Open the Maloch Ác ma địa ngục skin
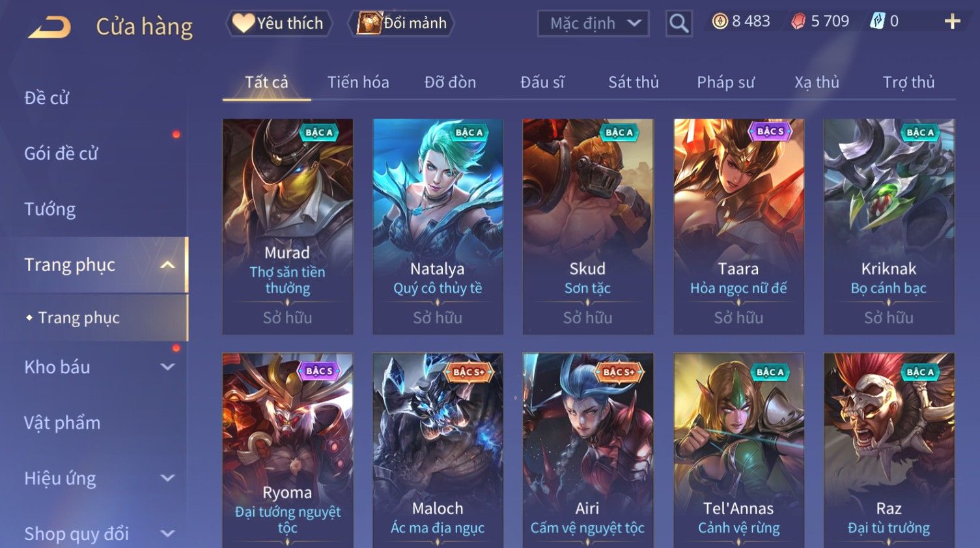 click(x=438, y=450)
